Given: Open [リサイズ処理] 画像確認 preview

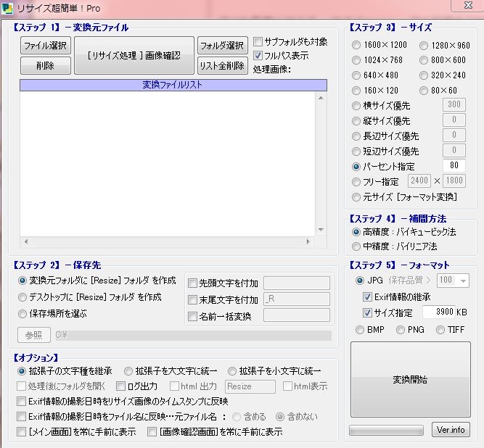Looking at the screenshot, I should tap(134, 56).
